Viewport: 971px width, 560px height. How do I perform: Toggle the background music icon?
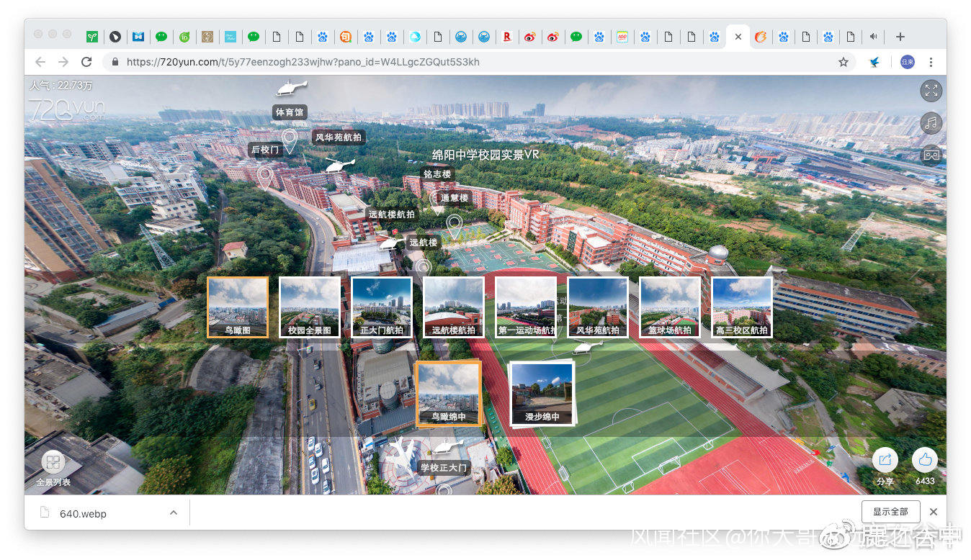pyautogui.click(x=931, y=122)
